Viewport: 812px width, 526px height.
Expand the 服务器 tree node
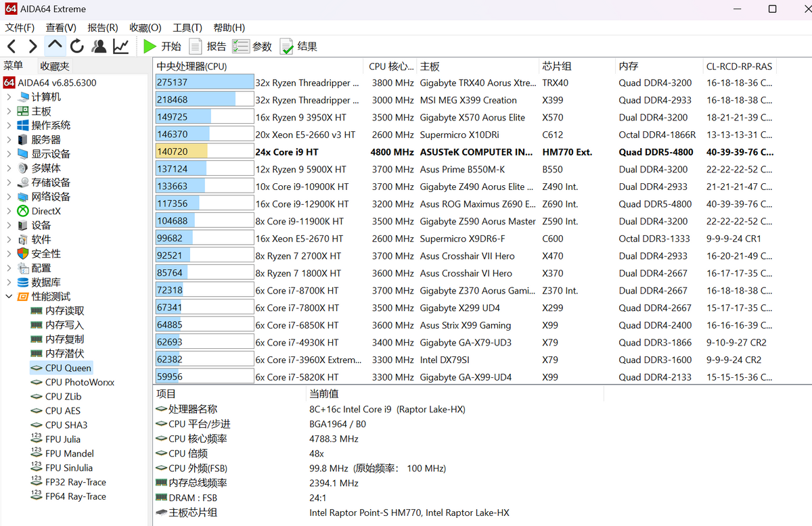(x=8, y=139)
